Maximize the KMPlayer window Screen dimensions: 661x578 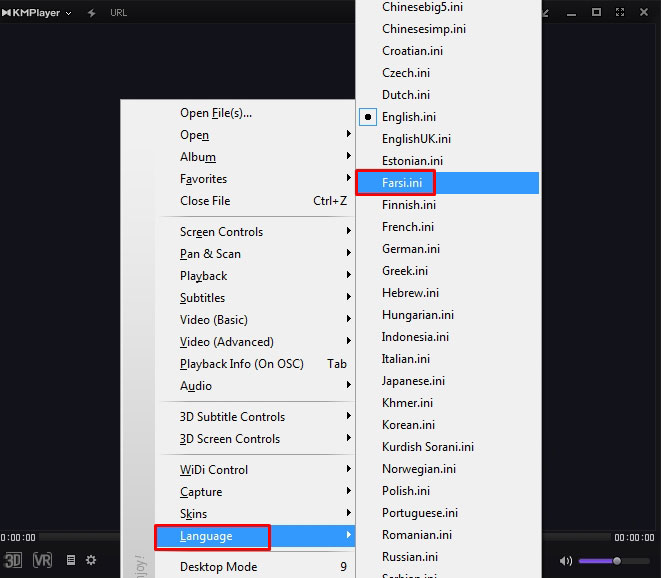(596, 12)
